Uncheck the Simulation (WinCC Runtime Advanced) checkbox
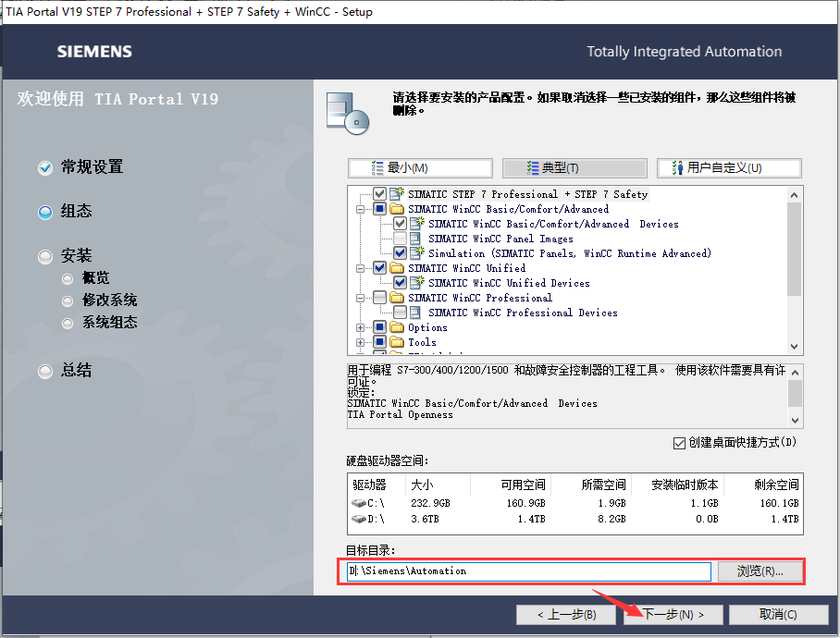This screenshot has height=638, width=840. pyautogui.click(x=399, y=253)
